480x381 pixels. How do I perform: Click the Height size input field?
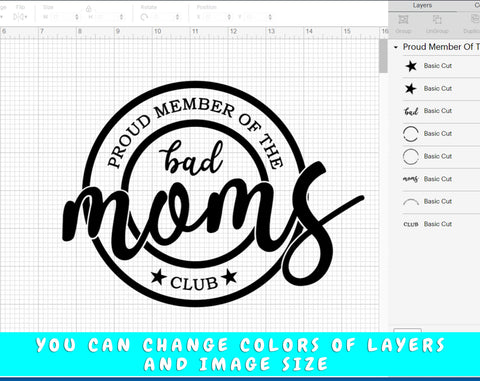[106, 17]
